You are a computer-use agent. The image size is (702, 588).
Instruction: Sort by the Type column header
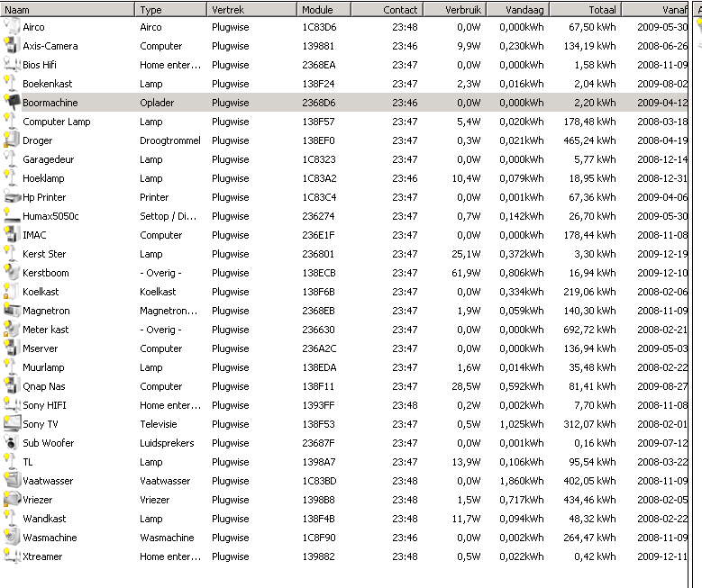click(169, 9)
